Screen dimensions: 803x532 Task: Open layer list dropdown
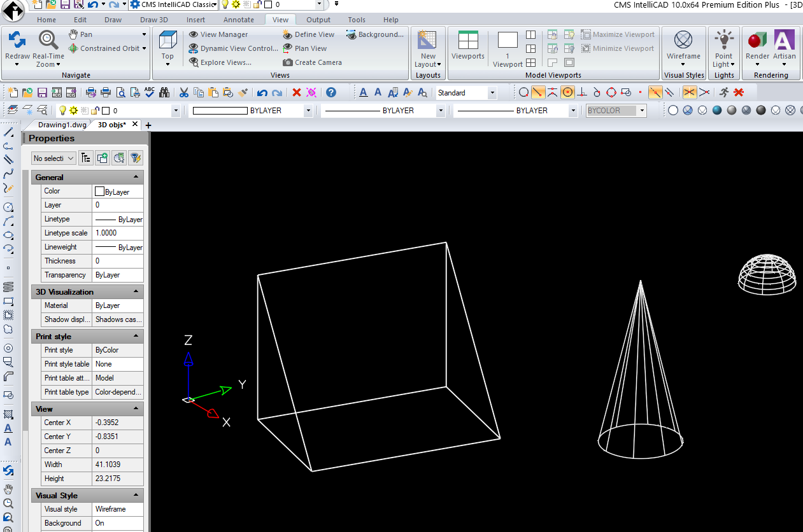coord(176,111)
